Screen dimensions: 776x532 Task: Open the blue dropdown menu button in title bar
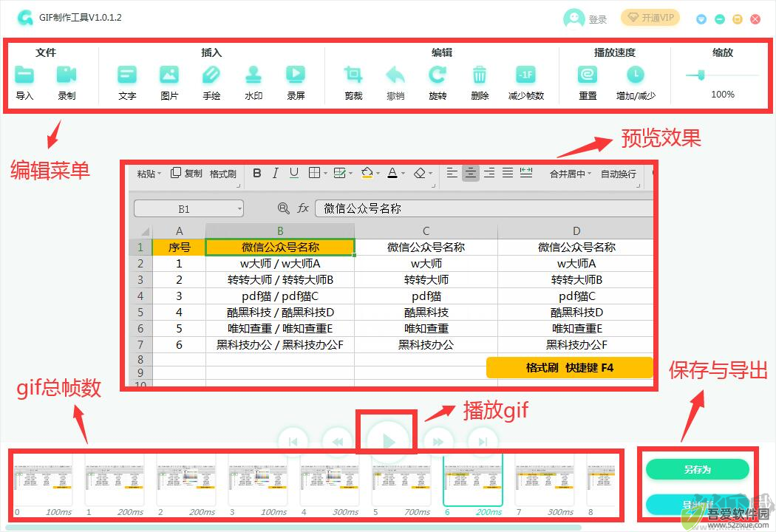701,19
